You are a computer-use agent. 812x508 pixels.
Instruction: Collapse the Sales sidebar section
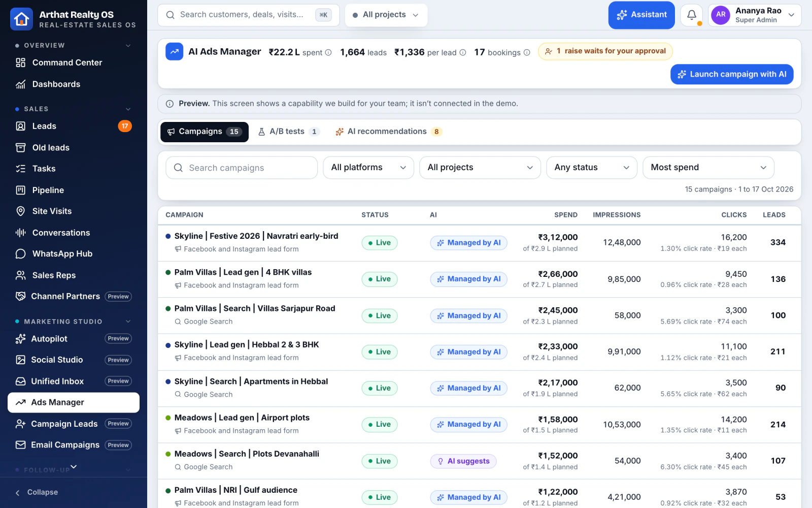click(x=128, y=109)
